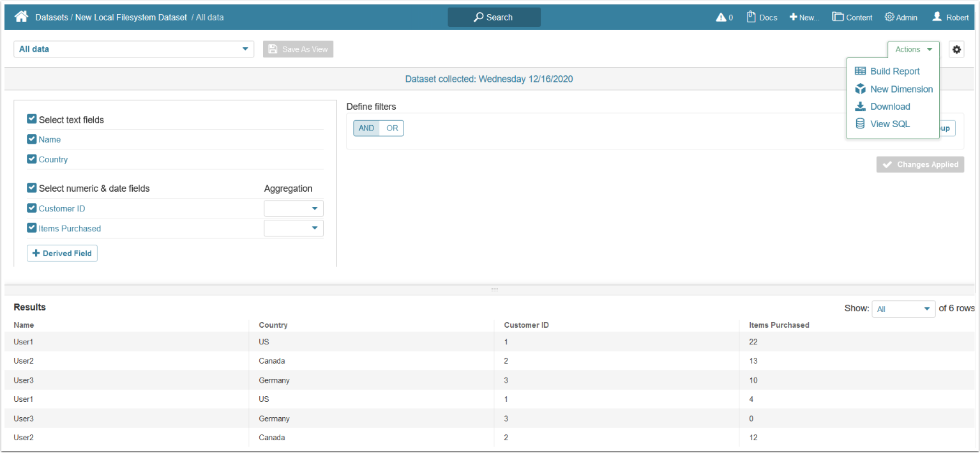Uncheck the Country field checkbox

pyautogui.click(x=32, y=159)
